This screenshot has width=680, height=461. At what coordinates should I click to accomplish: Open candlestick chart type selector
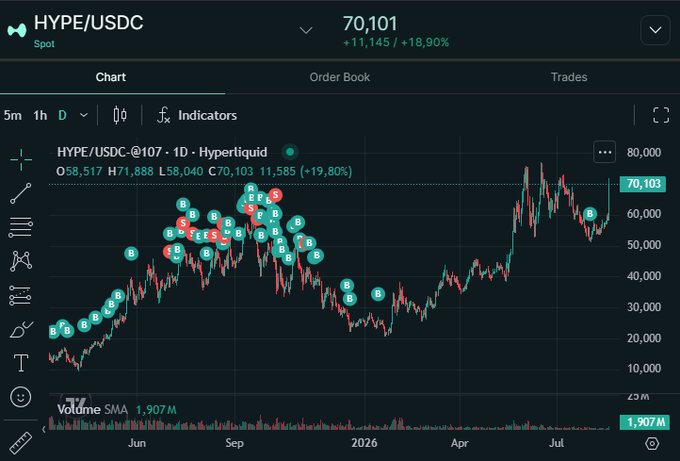coord(120,115)
